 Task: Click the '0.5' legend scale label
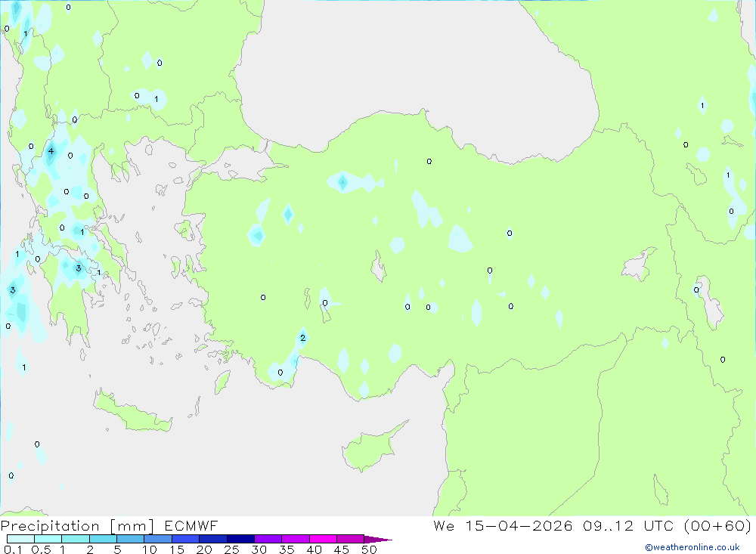41,549
